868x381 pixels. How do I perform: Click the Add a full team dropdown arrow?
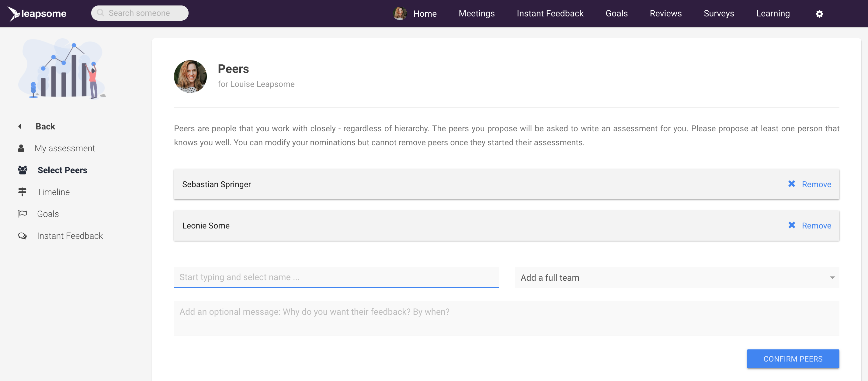832,278
